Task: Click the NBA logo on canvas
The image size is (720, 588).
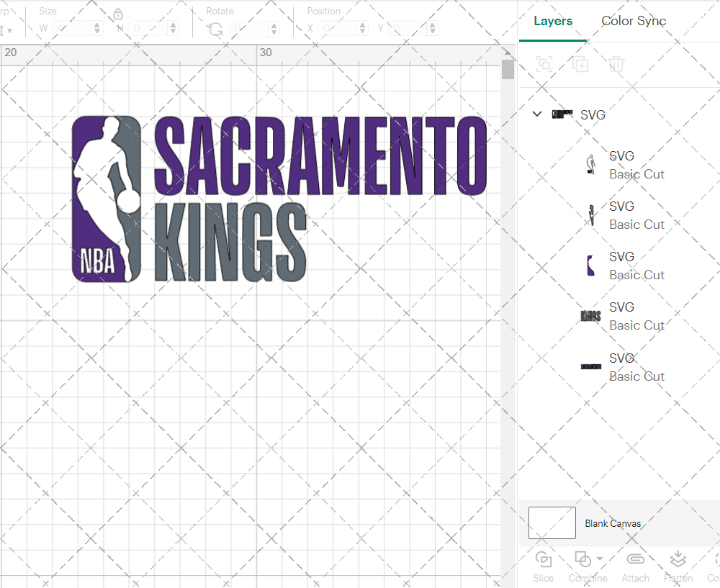Action: coord(107,199)
